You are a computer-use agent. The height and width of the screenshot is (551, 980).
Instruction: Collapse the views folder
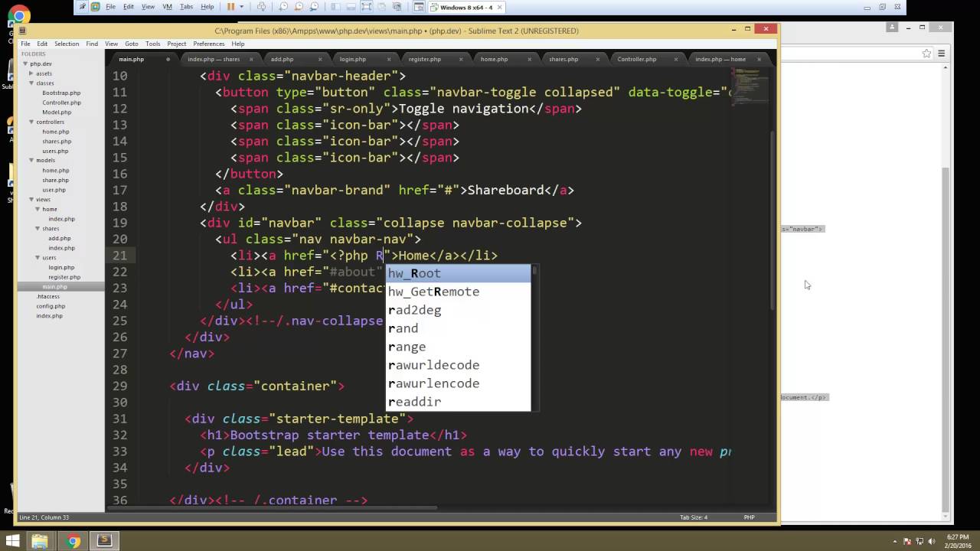[31, 199]
